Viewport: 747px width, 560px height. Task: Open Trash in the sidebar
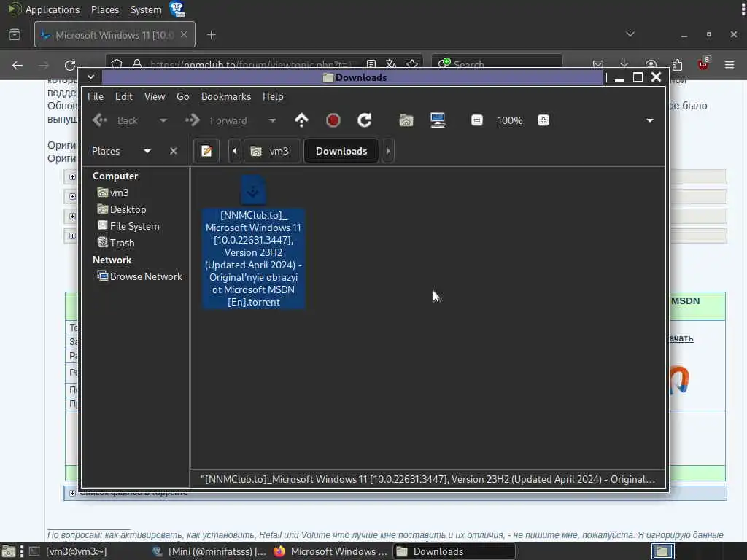click(116, 243)
